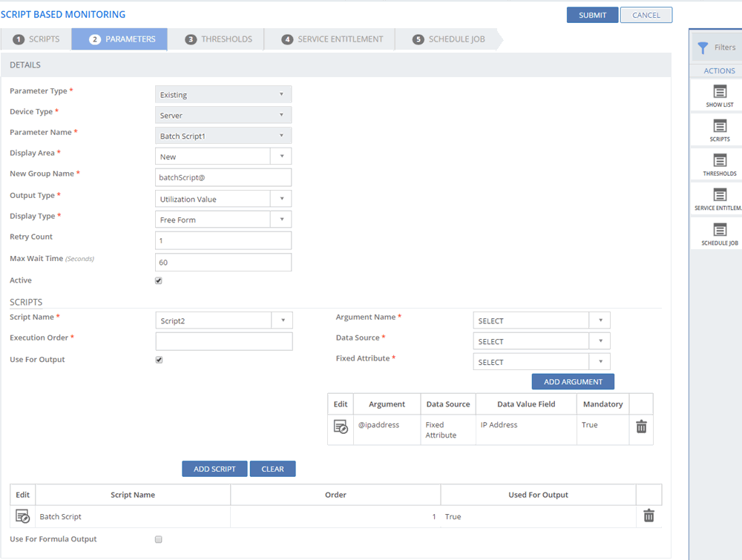Open the Filters funnel icon
The height and width of the screenshot is (560, 742).
pos(703,47)
